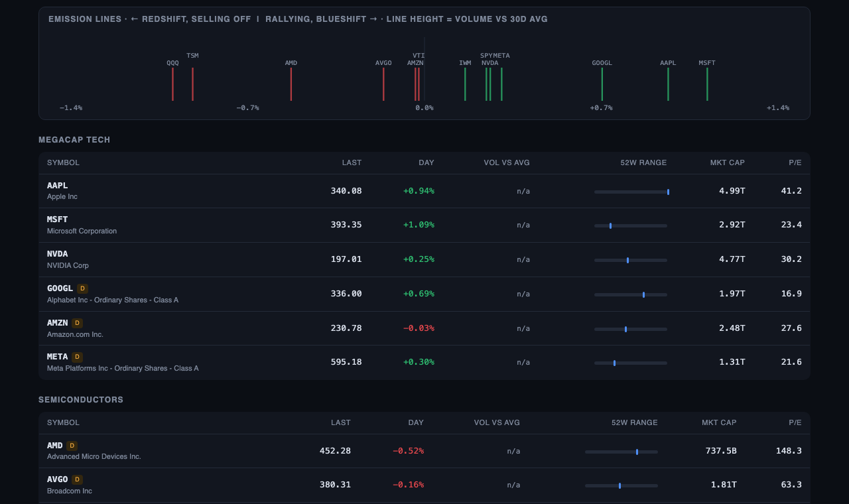Click AMZN day change −0.03%
Screen dimensions: 849x504
(x=419, y=328)
